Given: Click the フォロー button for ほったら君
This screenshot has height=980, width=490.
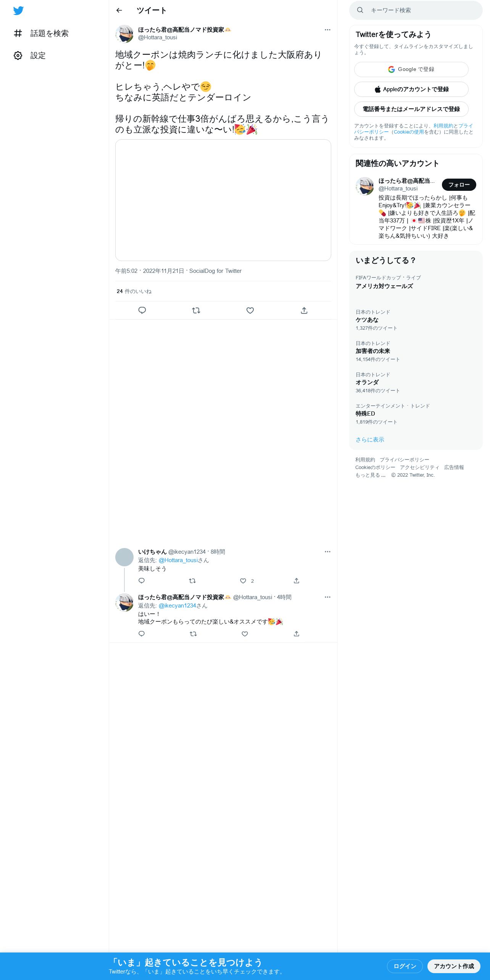Looking at the screenshot, I should (459, 185).
